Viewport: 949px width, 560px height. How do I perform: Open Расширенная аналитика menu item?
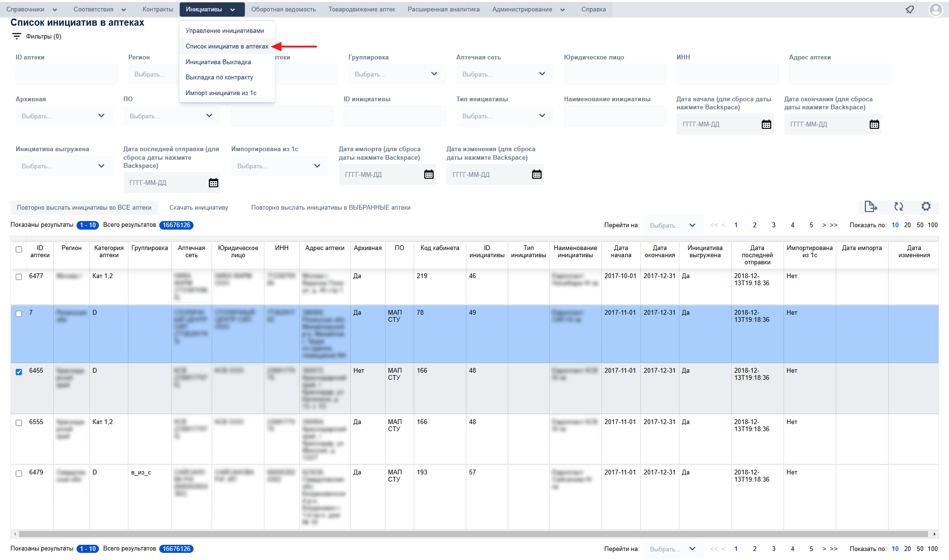[444, 10]
